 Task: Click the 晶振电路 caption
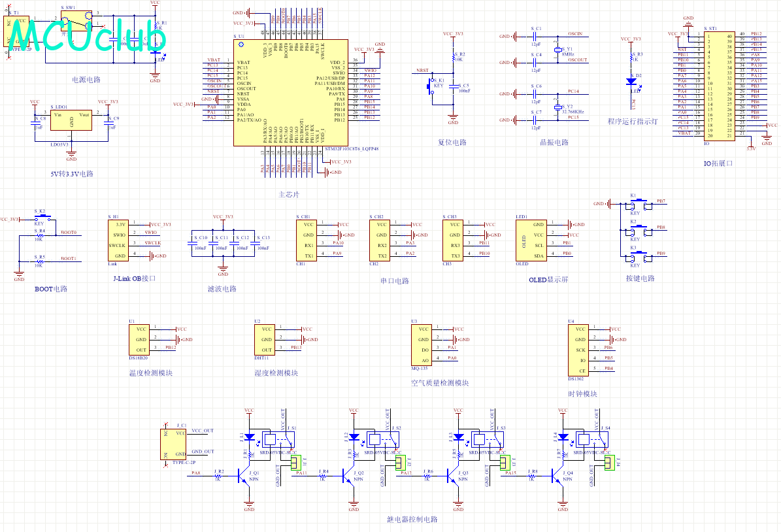(554, 142)
